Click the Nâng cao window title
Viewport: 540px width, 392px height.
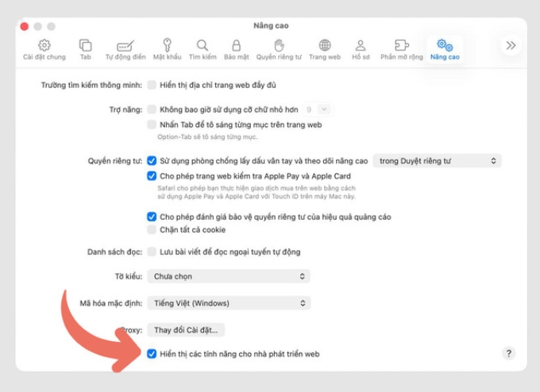[x=271, y=26]
